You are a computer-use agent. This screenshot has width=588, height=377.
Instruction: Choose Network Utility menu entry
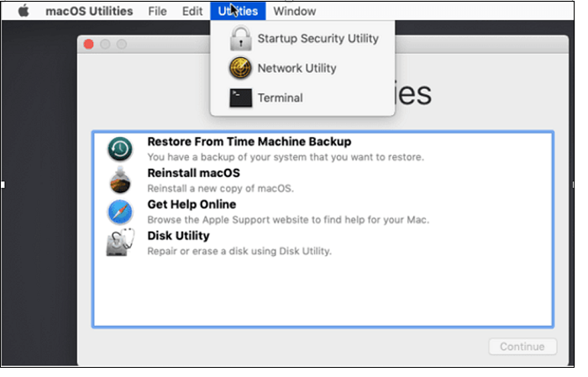click(x=302, y=68)
